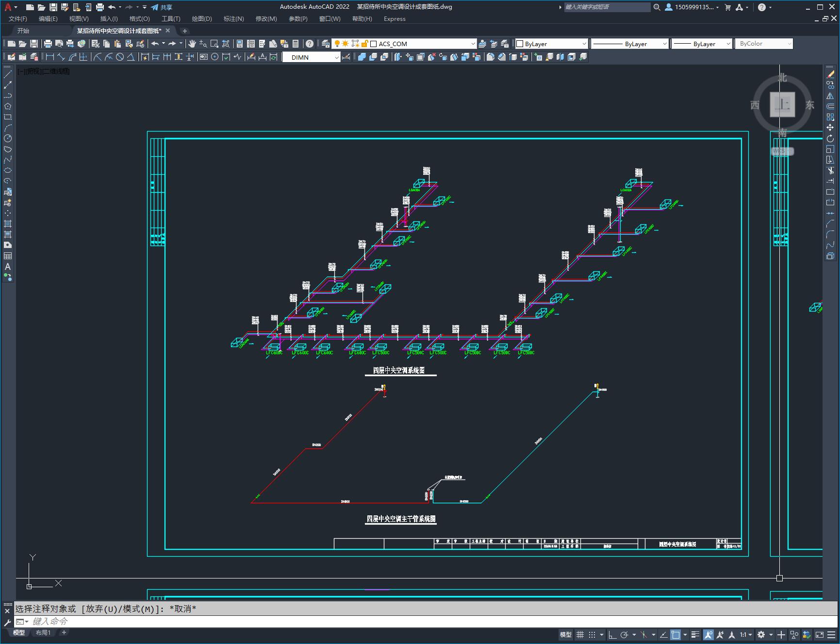Select the Circle draw tool
The width and height of the screenshot is (840, 644).
tap(8, 138)
